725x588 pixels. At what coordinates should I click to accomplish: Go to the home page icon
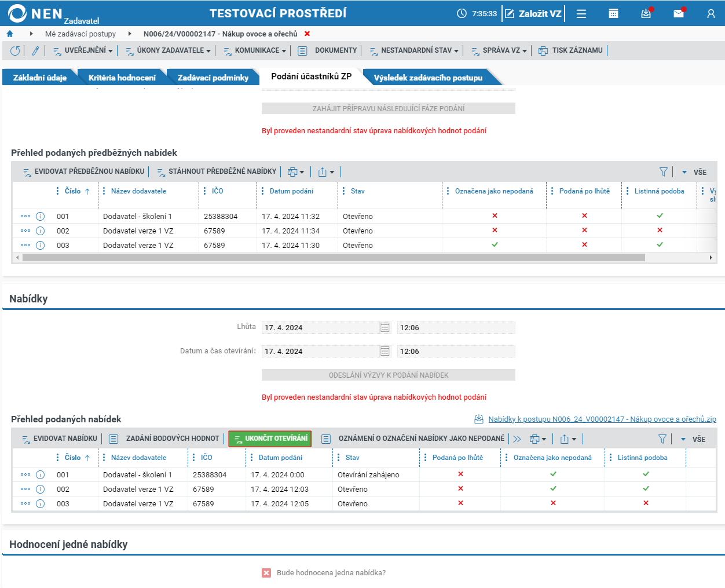pyautogui.click(x=10, y=34)
